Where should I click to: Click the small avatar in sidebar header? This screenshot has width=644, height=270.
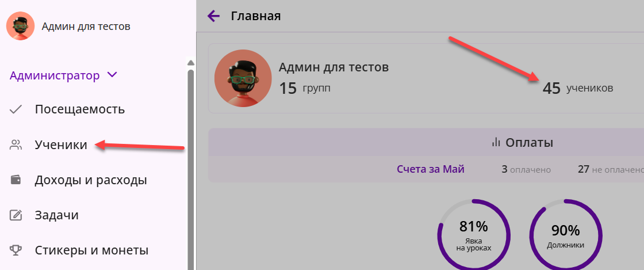click(20, 26)
